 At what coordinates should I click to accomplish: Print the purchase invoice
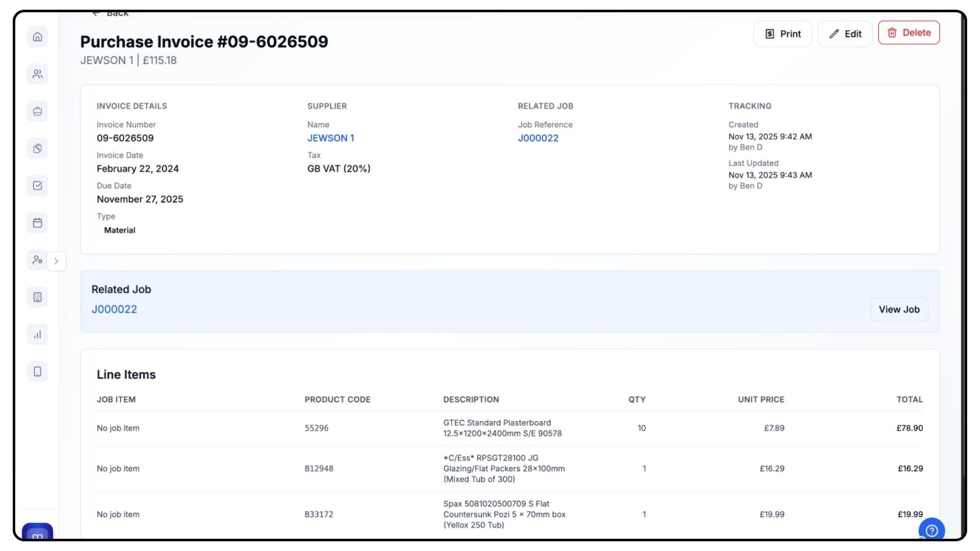tap(782, 34)
